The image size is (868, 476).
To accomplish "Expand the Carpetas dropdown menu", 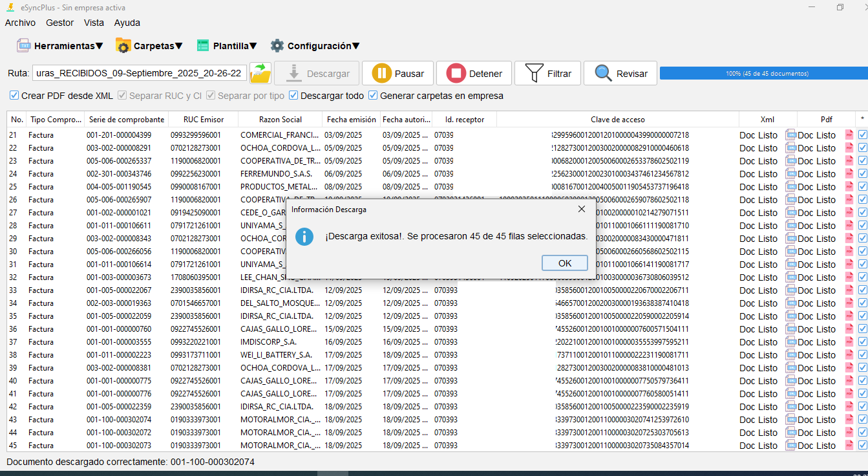I will point(149,46).
